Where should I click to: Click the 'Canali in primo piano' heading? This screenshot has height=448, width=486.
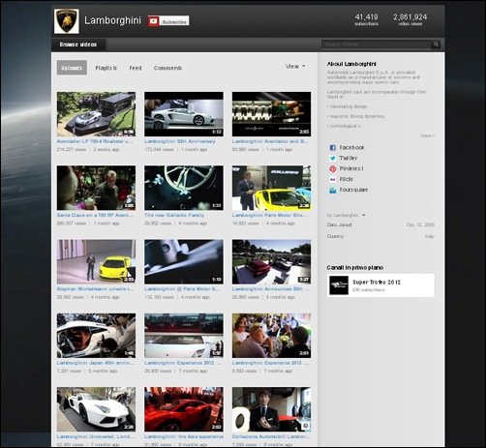coord(355,268)
